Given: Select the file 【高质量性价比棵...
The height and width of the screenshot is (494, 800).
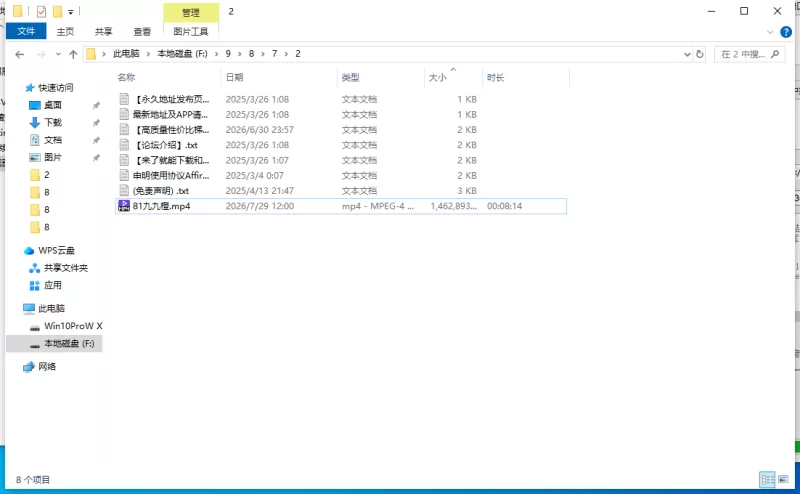Looking at the screenshot, I should (171, 130).
